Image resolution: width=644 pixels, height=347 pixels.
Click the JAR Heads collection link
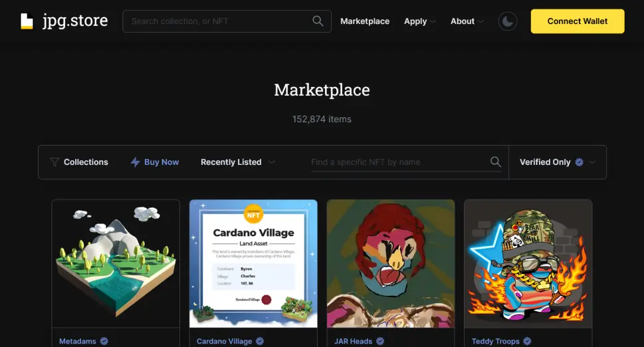(x=353, y=341)
